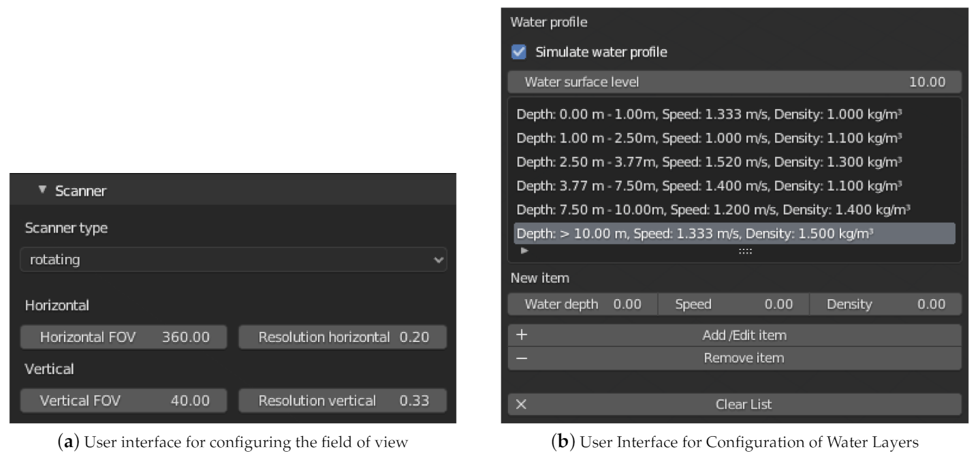Open the Scanner type dropdown
The image size is (980, 462).
point(233,260)
